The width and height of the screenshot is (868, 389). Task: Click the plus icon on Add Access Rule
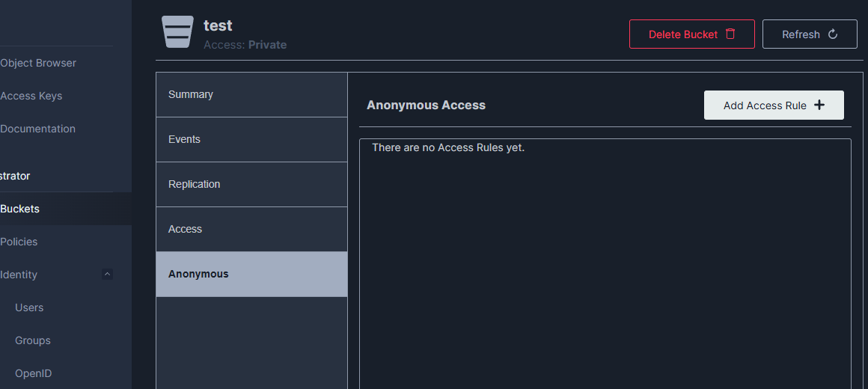click(819, 105)
